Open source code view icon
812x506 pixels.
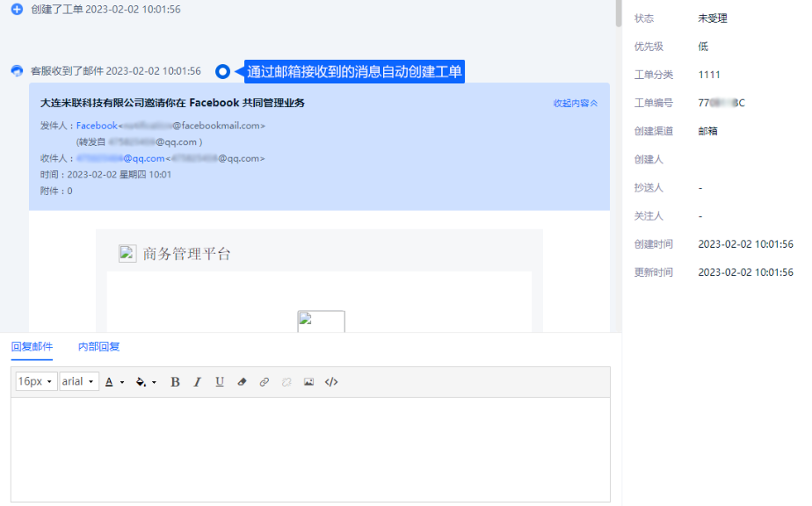coord(331,382)
